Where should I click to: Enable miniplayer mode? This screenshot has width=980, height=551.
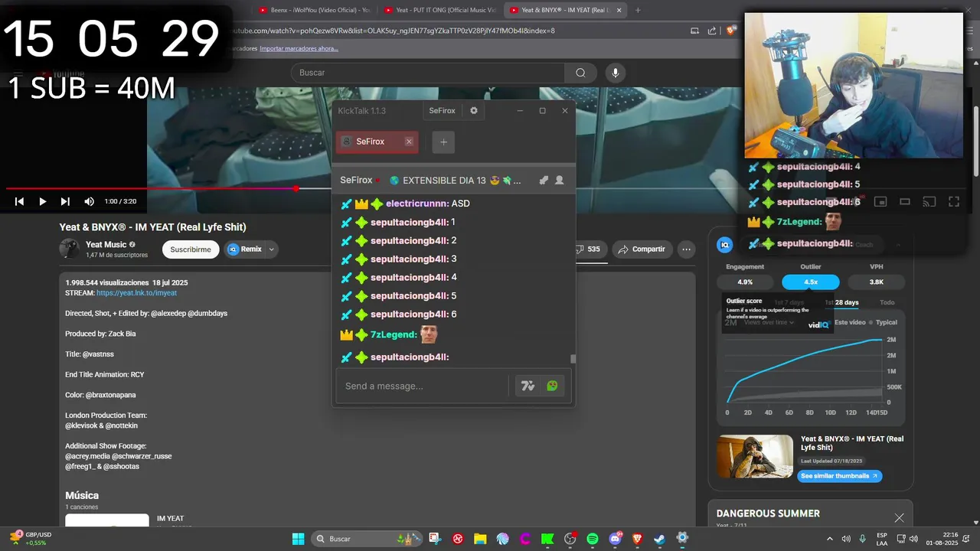(x=880, y=201)
